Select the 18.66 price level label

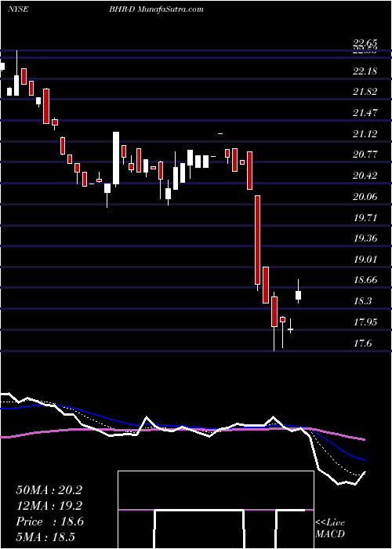(x=365, y=280)
